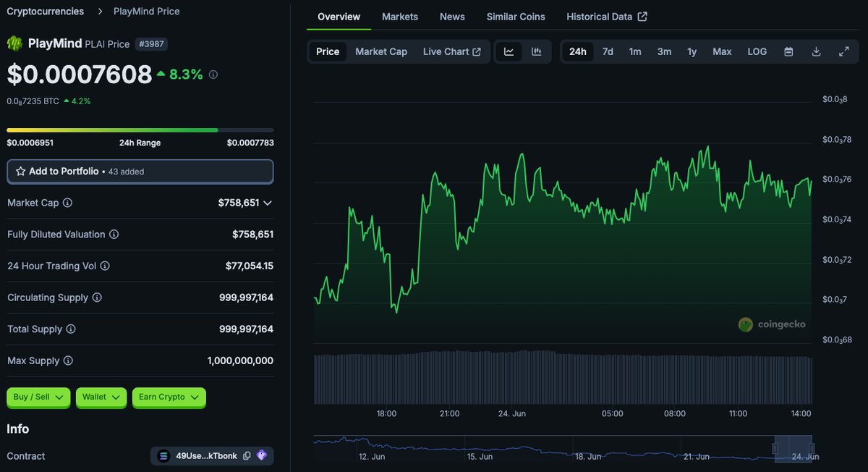Image resolution: width=868 pixels, height=472 pixels.
Task: Copy the contract address with copy icon
Action: [247, 456]
